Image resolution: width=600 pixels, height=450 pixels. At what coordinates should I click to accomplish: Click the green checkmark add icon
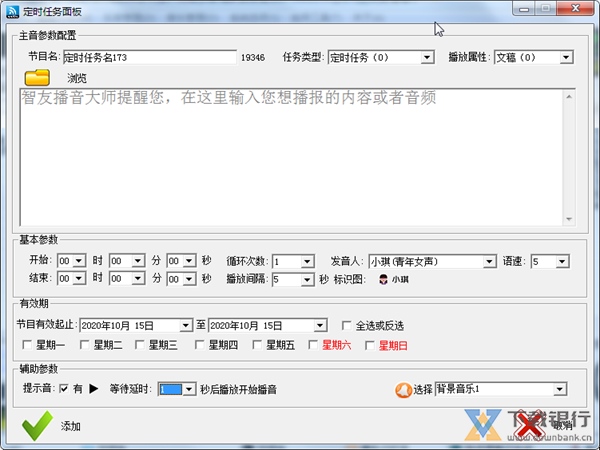tap(37, 425)
